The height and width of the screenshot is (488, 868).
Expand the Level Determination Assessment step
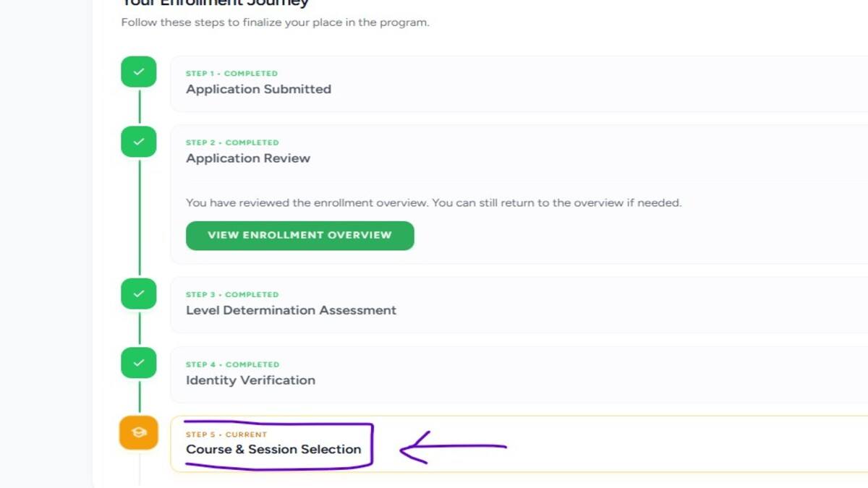pos(291,311)
